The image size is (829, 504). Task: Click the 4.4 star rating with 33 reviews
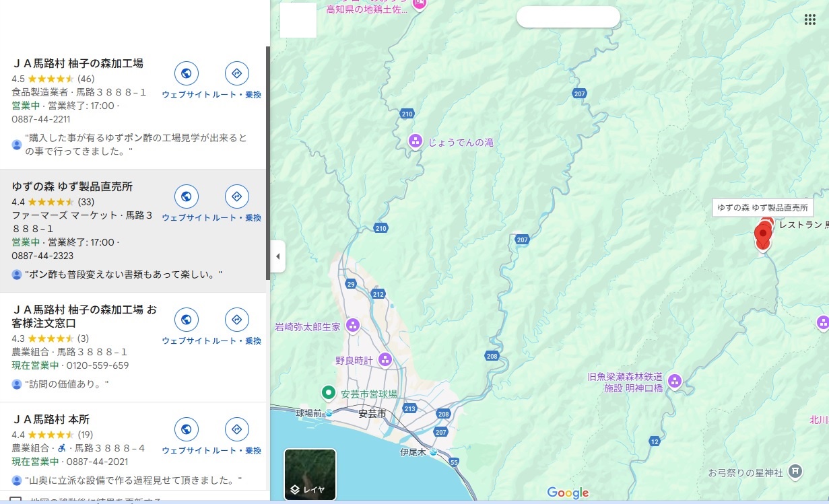pyautogui.click(x=53, y=202)
